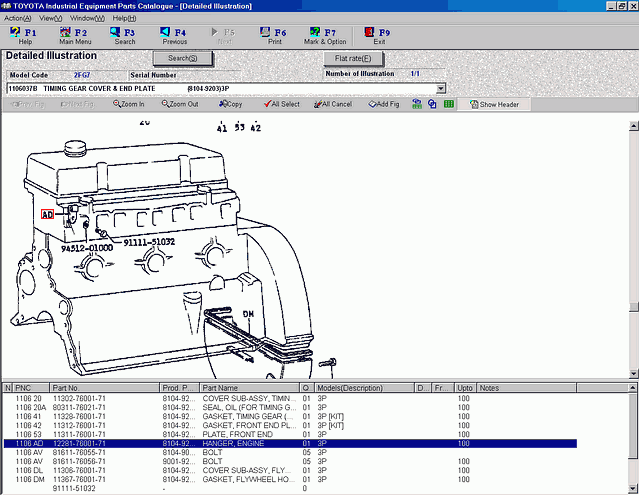Image resolution: width=639 pixels, height=495 pixels.
Task: Select BOLT row 81611-76055-71
Action: point(290,452)
